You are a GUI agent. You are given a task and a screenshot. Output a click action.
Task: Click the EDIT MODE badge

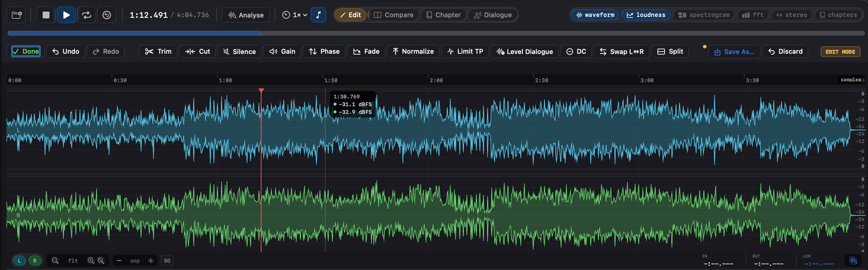coord(840,52)
